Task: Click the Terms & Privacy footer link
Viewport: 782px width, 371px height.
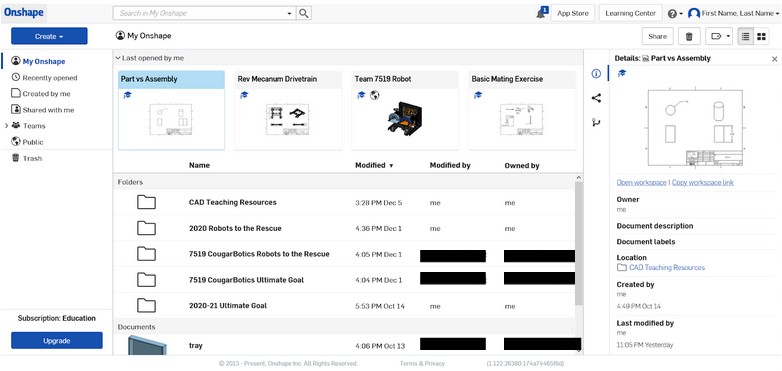Action: (422, 364)
